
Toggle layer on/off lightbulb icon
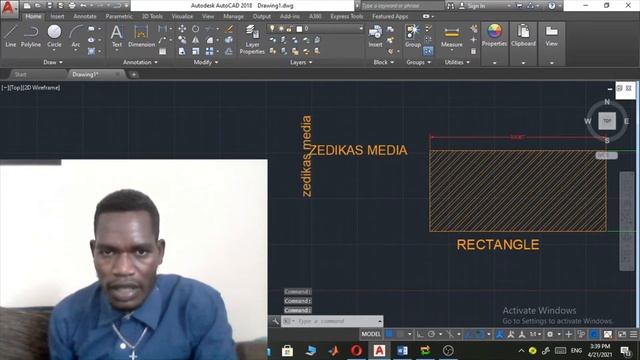[x=272, y=29]
